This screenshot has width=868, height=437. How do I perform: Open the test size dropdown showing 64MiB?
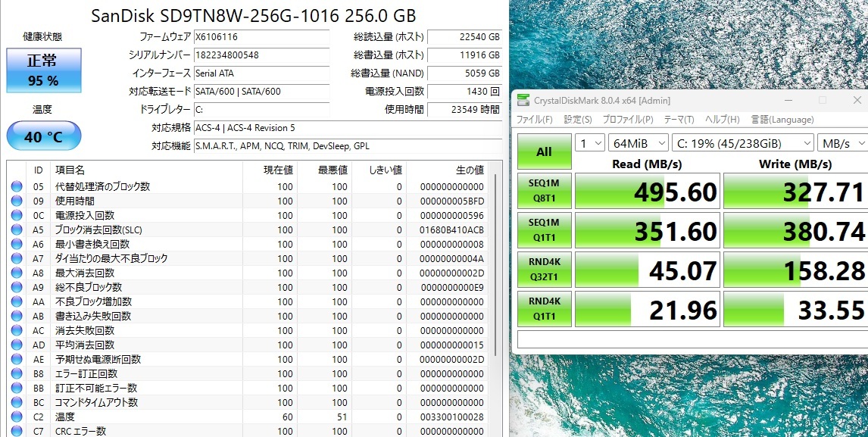pyautogui.click(x=639, y=143)
